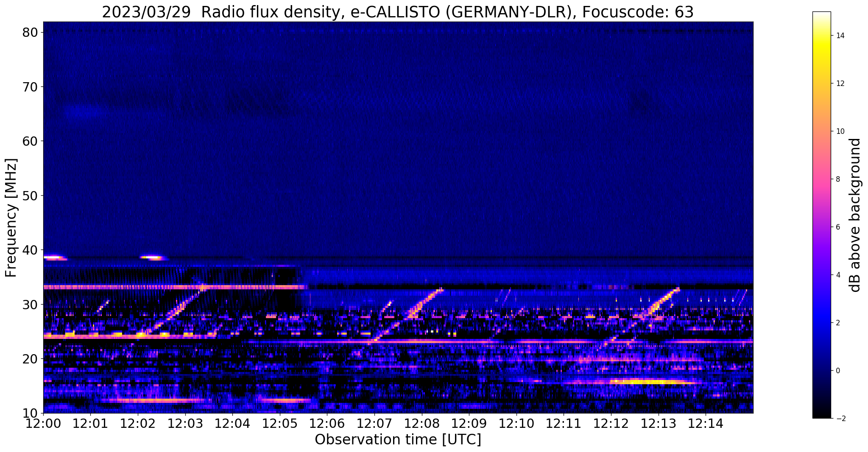The height and width of the screenshot is (452, 868).
Task: Click the 4 label on the colorbar
Action: click(x=837, y=275)
